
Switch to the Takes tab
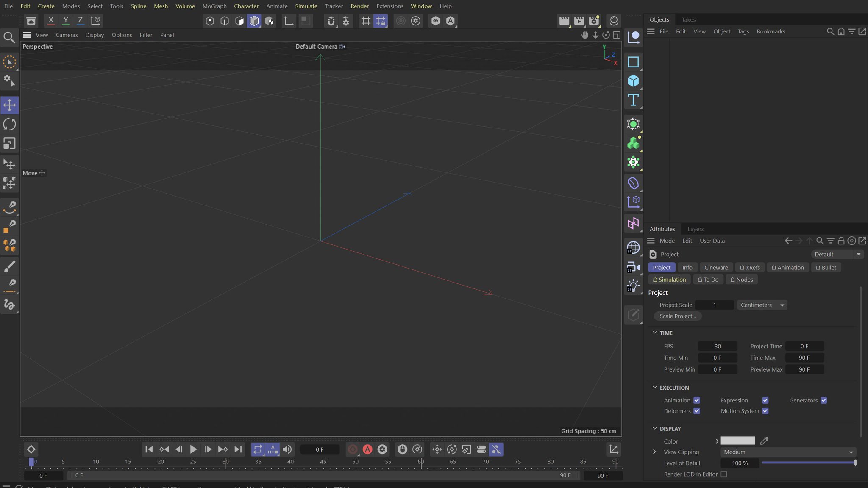tap(688, 19)
